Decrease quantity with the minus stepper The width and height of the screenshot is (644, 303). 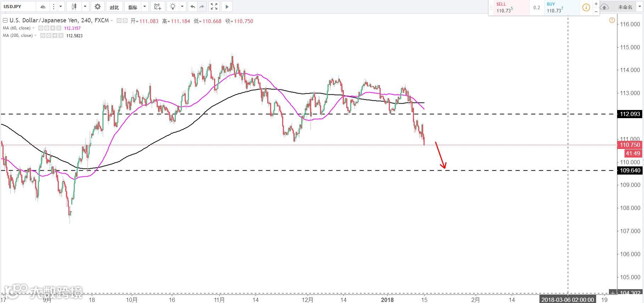click(596, 11)
